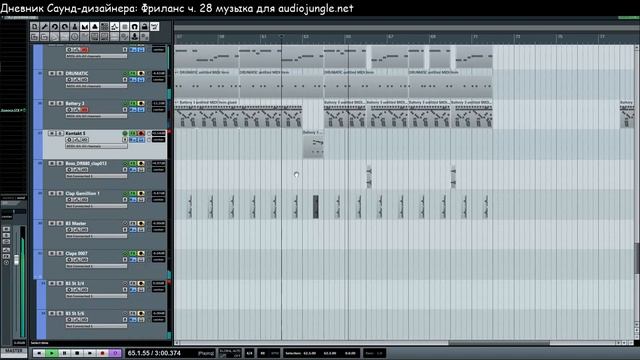Click the download-arrow icon in second toolbar row
Viewport: 640px width, 360px height.
(134, 37)
